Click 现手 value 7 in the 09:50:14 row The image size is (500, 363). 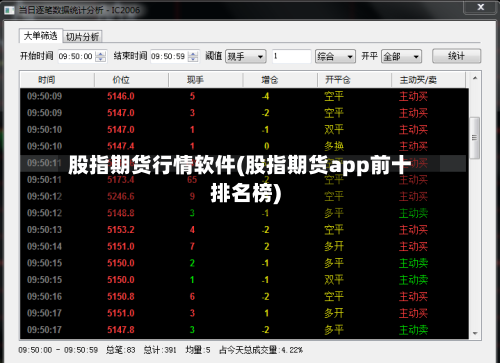click(192, 246)
